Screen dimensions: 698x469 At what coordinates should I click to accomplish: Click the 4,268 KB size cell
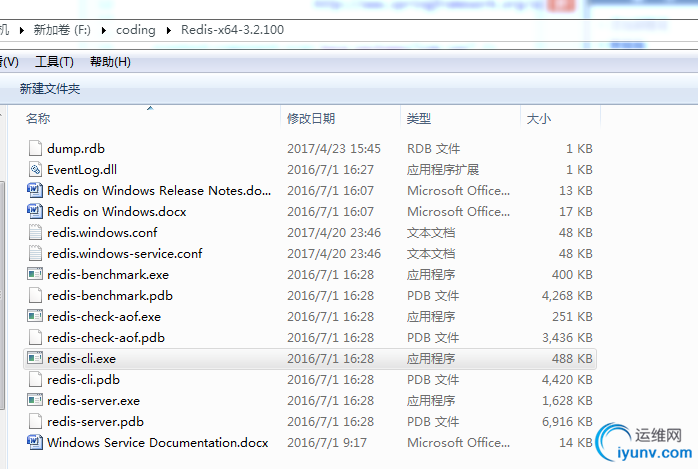[x=567, y=295]
